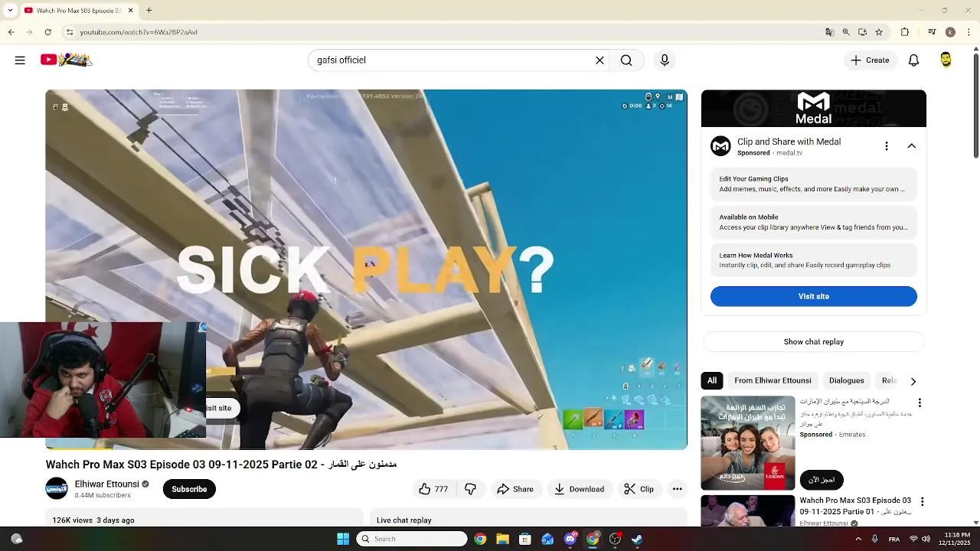Click the YouTube URL in the address bar
980x551 pixels.
coord(139,32)
